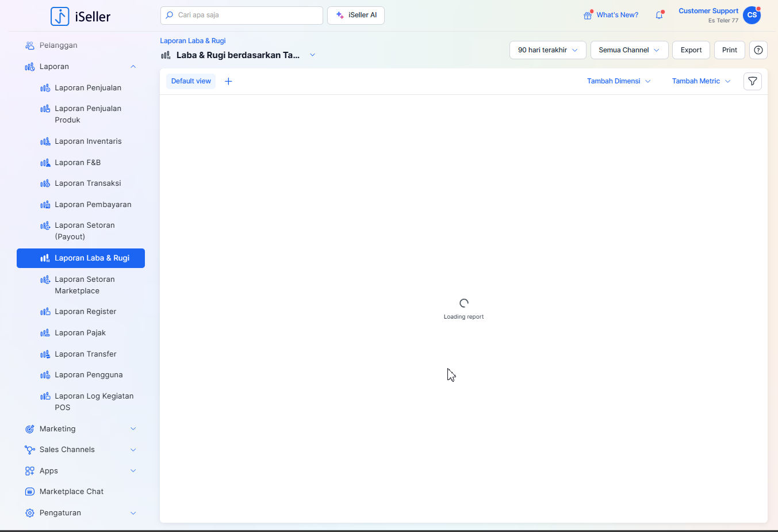This screenshot has height=532, width=778.
Task: Open Laporan Inventaris in sidebar
Action: pos(88,141)
